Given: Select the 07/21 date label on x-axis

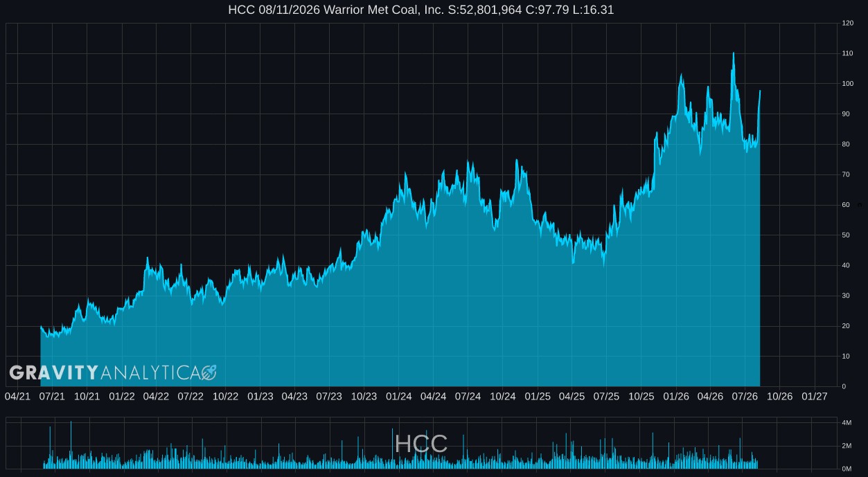Looking at the screenshot, I should [52, 397].
